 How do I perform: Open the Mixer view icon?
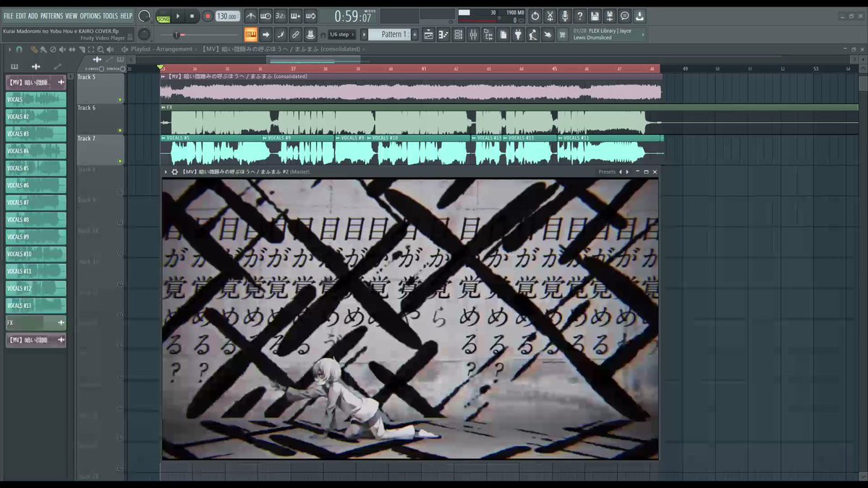[x=473, y=34]
